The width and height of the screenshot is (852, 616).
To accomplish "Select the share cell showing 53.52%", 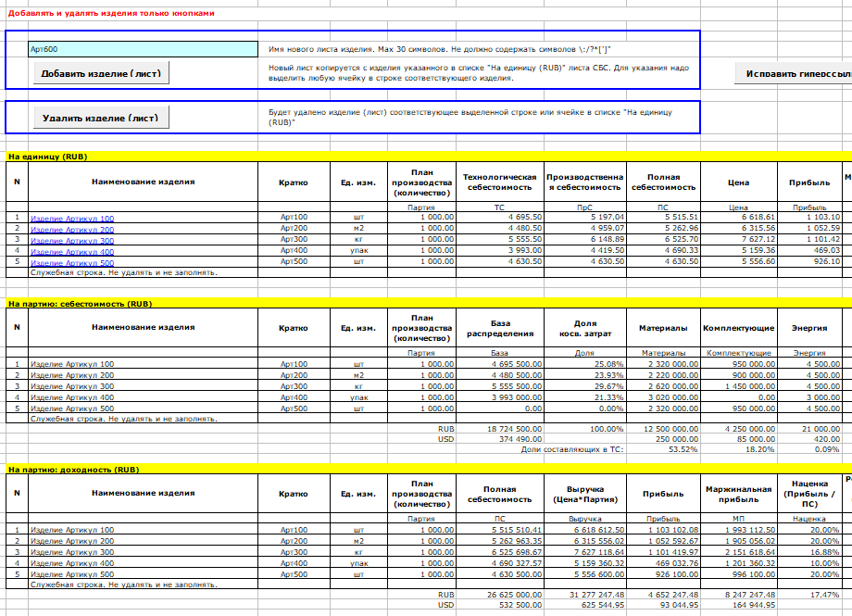I will [x=663, y=449].
